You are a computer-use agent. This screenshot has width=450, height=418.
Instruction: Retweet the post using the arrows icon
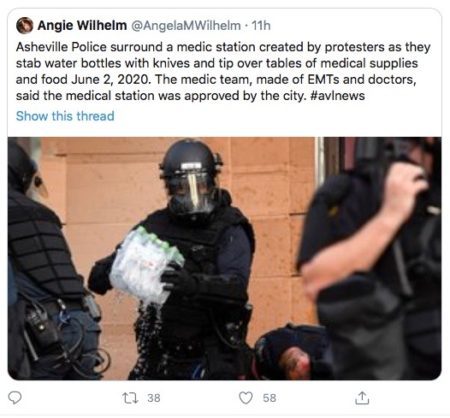click(x=130, y=398)
